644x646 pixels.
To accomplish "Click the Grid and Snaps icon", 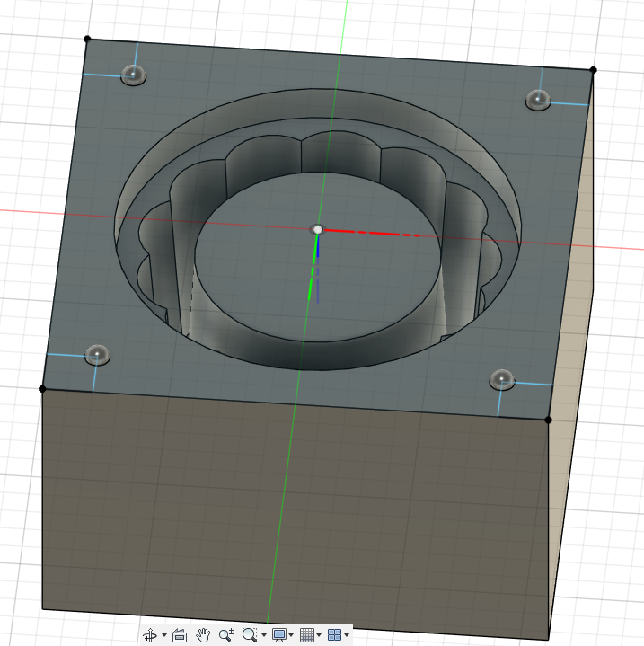I will pos(306,635).
